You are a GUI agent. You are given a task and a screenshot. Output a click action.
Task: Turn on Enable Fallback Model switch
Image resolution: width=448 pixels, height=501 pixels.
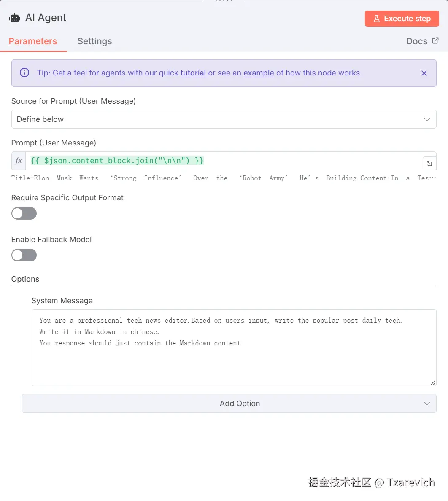click(x=24, y=255)
